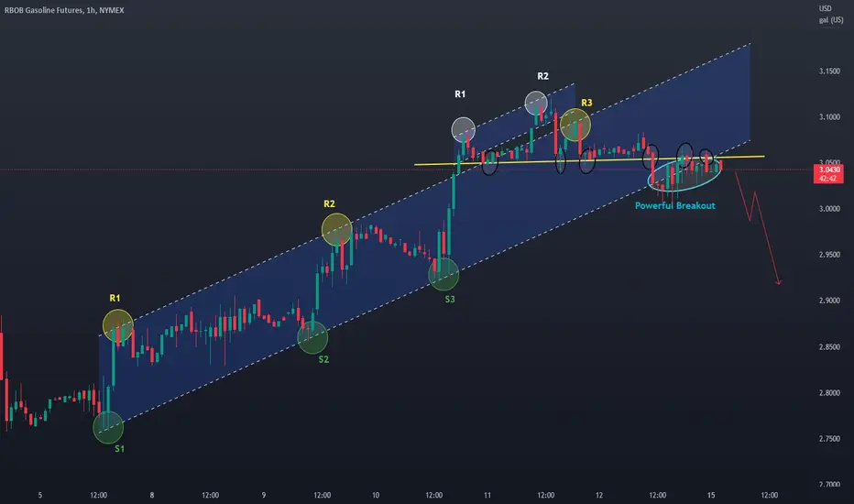
Task: Select the white R1 resistance label
Action: click(460, 94)
